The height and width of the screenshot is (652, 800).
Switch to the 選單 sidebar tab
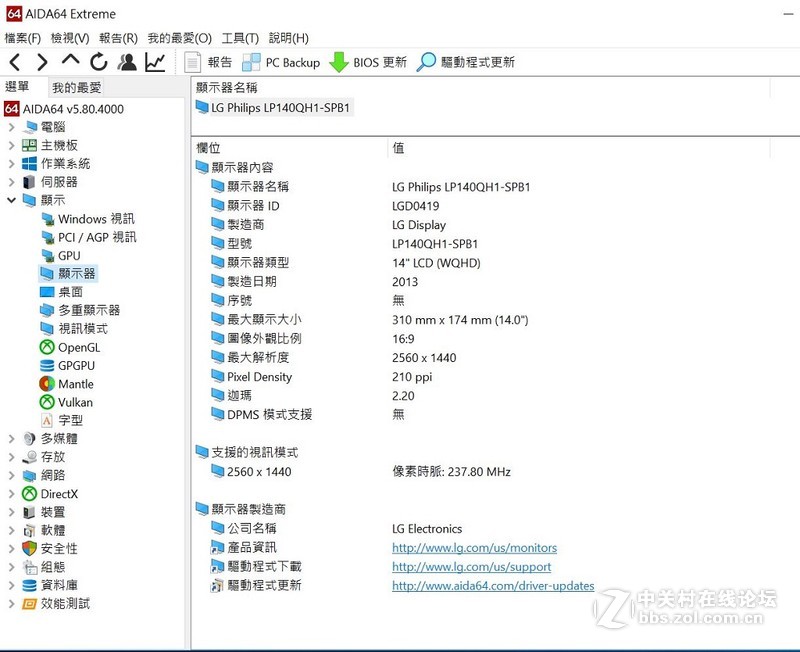(x=17, y=87)
